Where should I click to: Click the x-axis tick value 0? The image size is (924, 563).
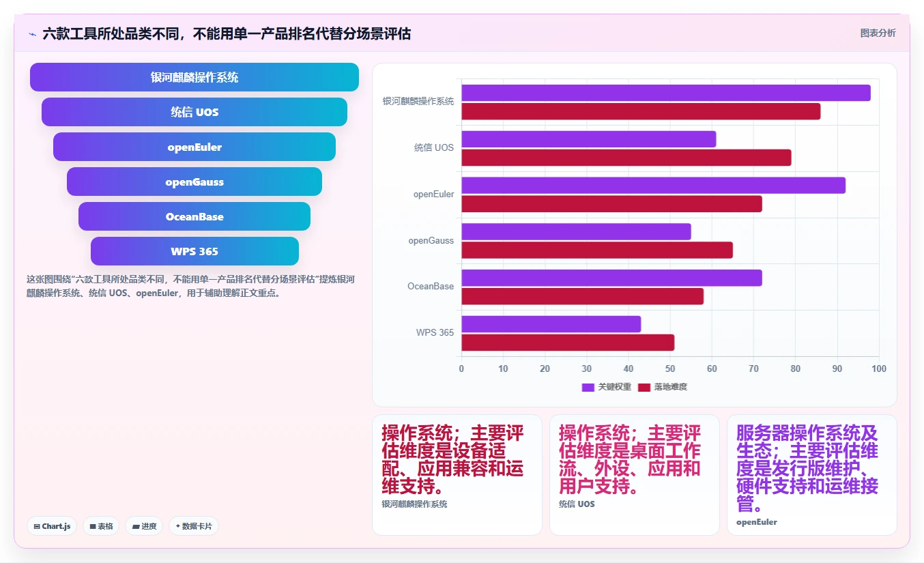click(x=461, y=369)
